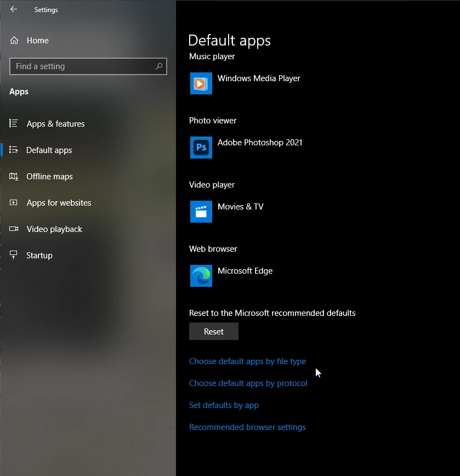Change music player from Windows Media Player
This screenshot has width=460, height=476.
(259, 78)
